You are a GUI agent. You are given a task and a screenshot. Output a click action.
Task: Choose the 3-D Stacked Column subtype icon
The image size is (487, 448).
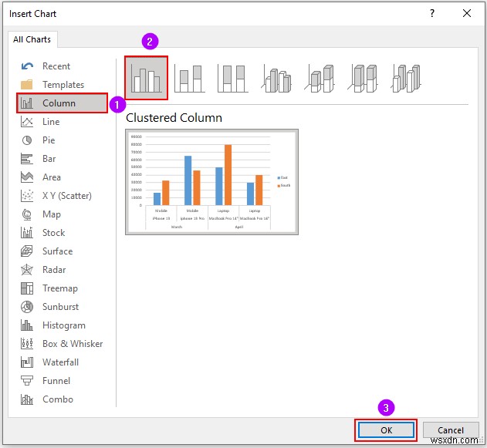320,78
